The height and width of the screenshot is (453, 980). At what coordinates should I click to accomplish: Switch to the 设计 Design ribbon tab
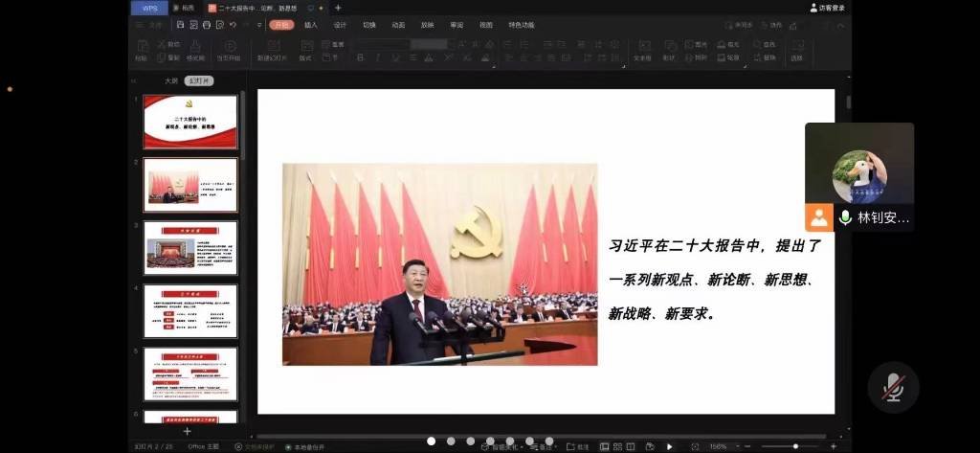point(340,25)
